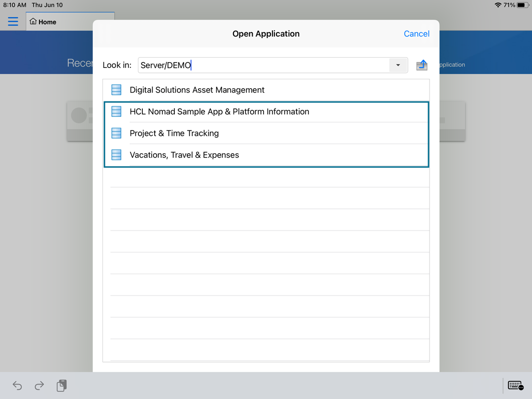Cancel the Open Application dialog
The image size is (532, 399).
coord(416,33)
